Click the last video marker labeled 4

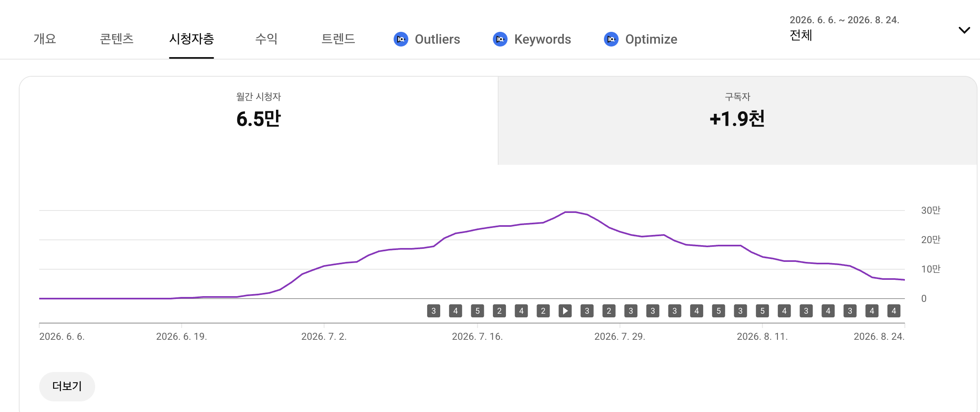(x=894, y=311)
